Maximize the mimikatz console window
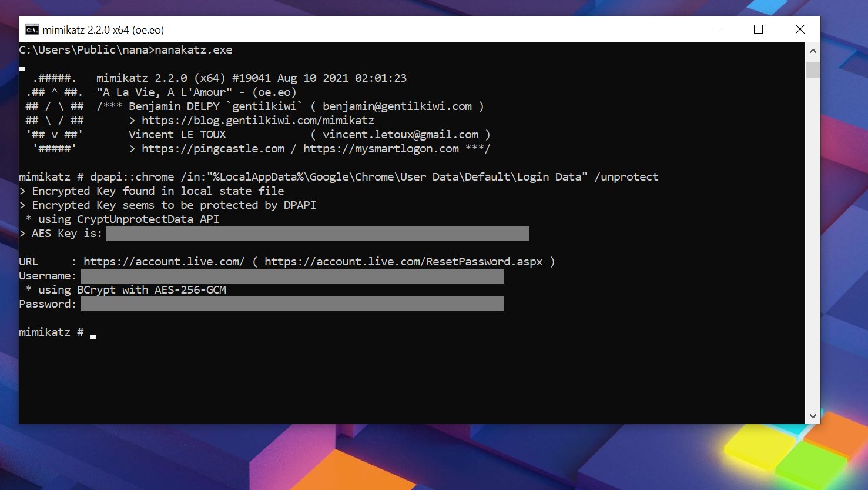Viewport: 868px width, 490px height. pos(759,29)
